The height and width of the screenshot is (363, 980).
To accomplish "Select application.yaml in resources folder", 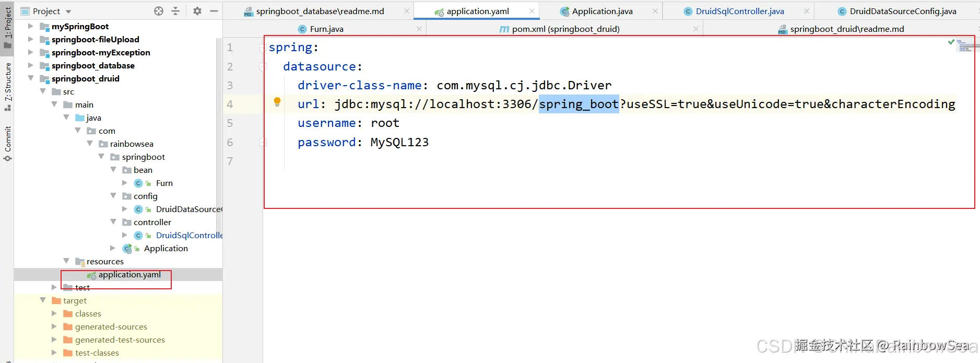I will coord(129,275).
